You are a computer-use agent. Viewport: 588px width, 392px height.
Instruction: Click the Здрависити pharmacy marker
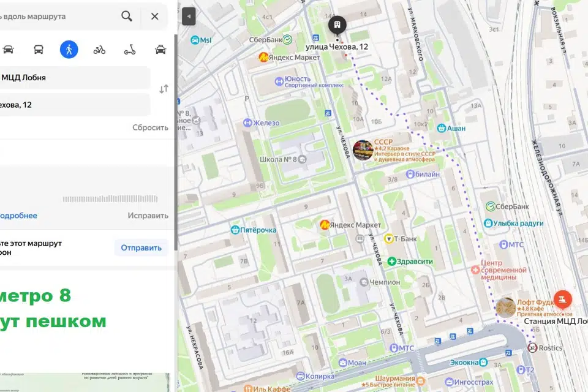(391, 262)
